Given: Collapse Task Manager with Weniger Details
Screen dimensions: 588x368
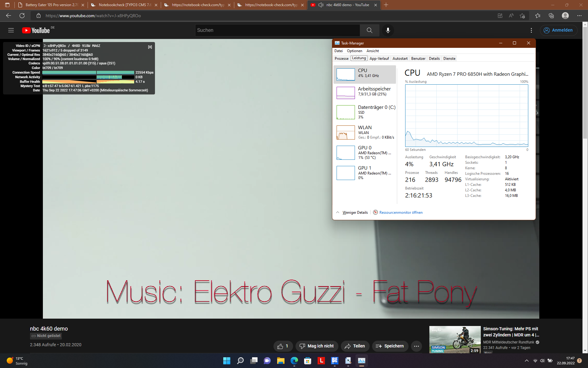Looking at the screenshot, I should (355, 213).
